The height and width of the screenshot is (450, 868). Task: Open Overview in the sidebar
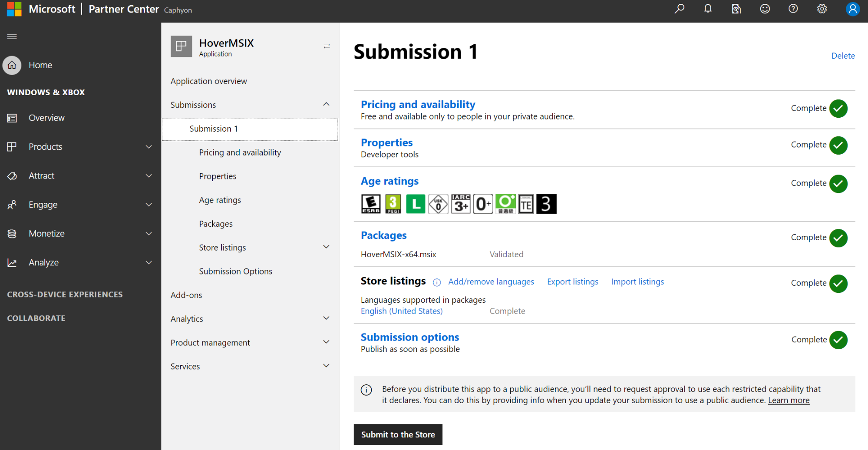click(46, 118)
